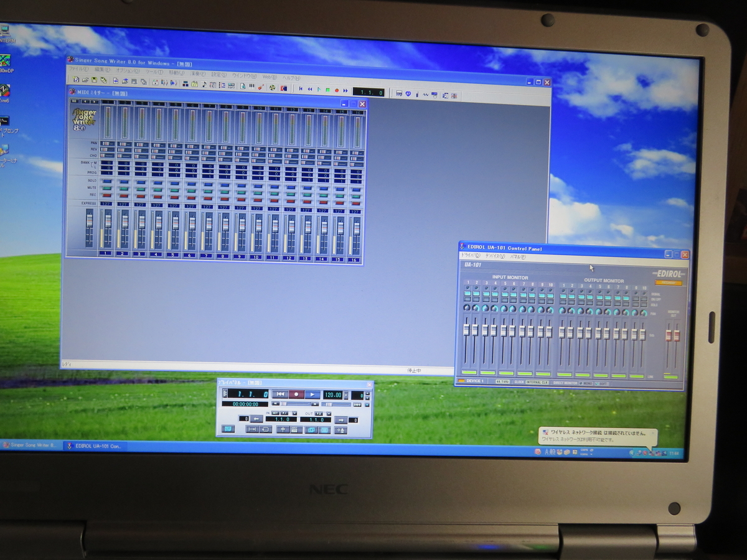
Task: Click the rewind icon in the main toolbar
Action: 310,89
